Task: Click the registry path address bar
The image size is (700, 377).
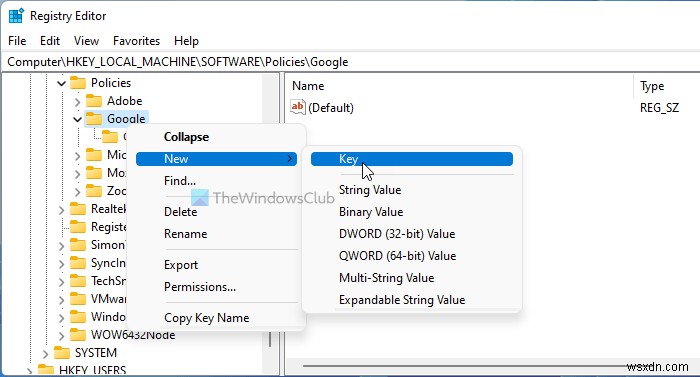Action: (x=351, y=62)
